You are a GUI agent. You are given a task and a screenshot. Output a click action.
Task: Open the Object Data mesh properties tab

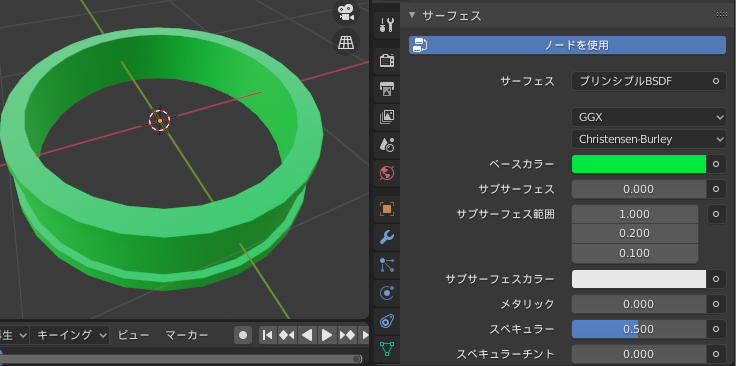pyautogui.click(x=387, y=349)
